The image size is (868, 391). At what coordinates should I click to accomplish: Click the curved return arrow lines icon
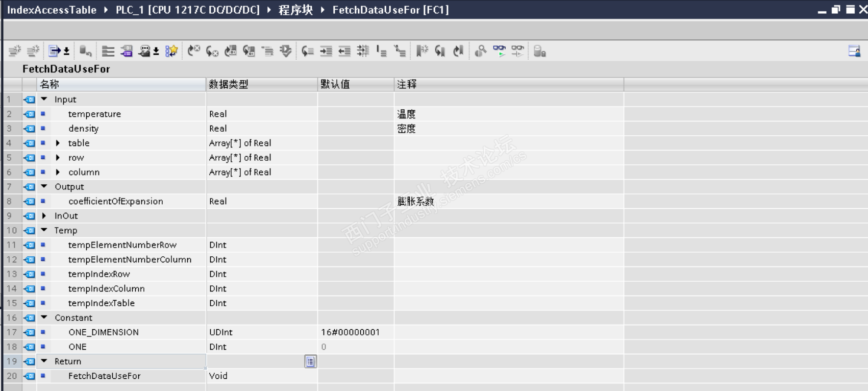307,51
